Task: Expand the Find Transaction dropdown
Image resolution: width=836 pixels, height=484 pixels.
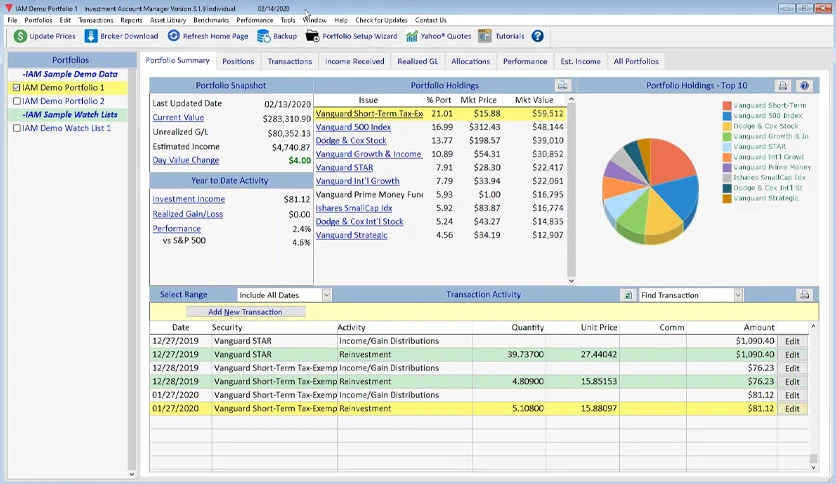Action: (738, 295)
